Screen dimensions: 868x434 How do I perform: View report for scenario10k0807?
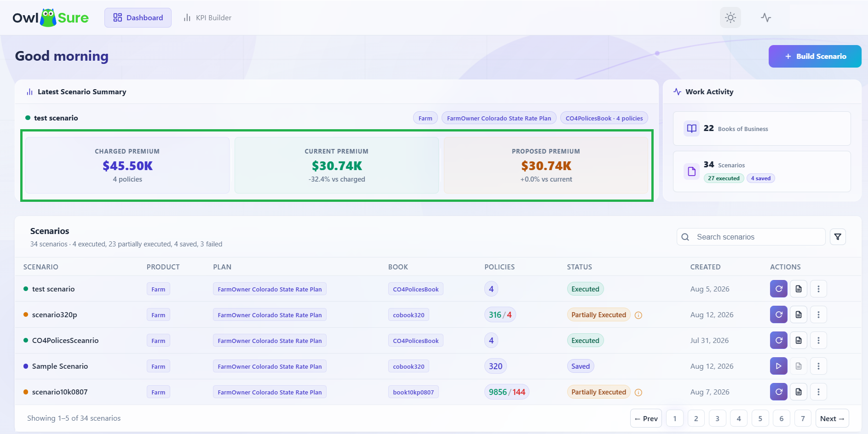(x=799, y=392)
